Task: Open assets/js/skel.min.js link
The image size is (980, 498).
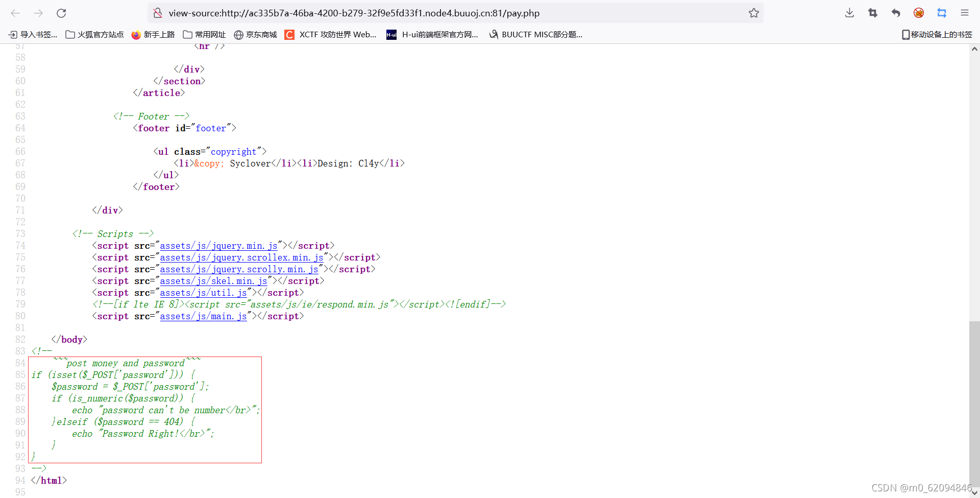Action: pos(213,281)
